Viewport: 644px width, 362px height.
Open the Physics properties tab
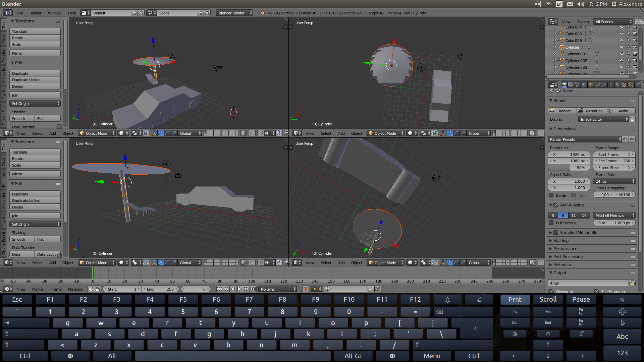pyautogui.click(x=637, y=85)
